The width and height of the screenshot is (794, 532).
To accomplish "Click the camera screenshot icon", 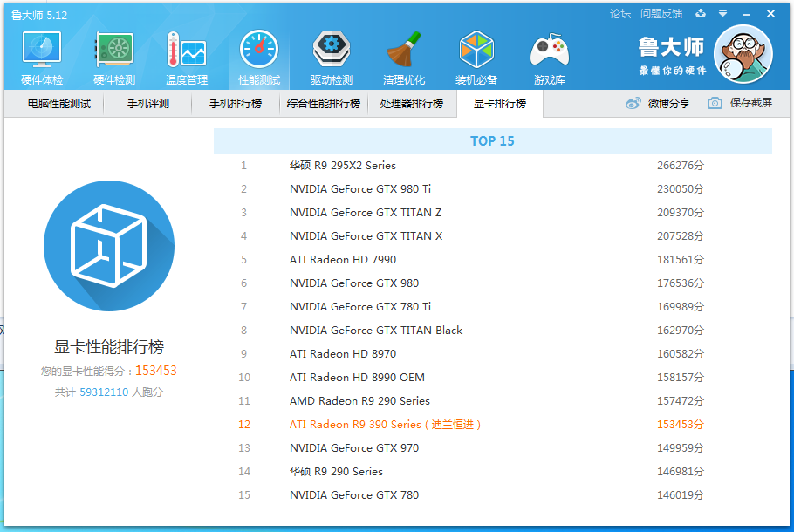I will click(715, 103).
